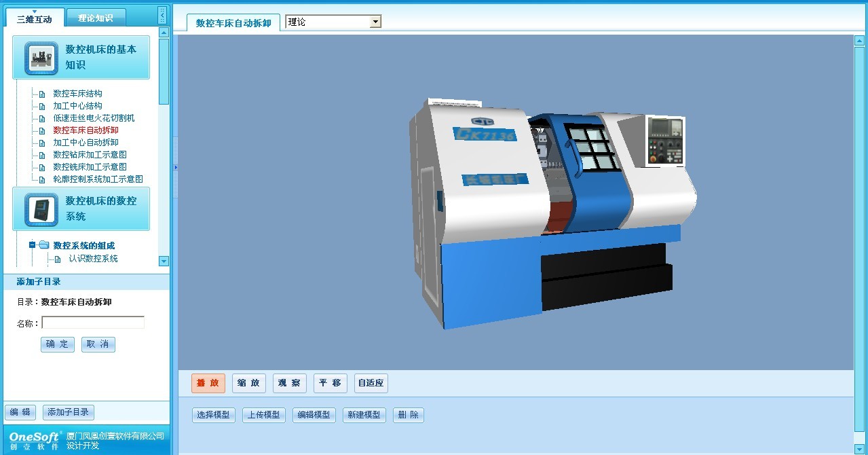Click the splitter handle between sidebar and viewer
Viewport: 868px width, 455px height.
point(175,166)
